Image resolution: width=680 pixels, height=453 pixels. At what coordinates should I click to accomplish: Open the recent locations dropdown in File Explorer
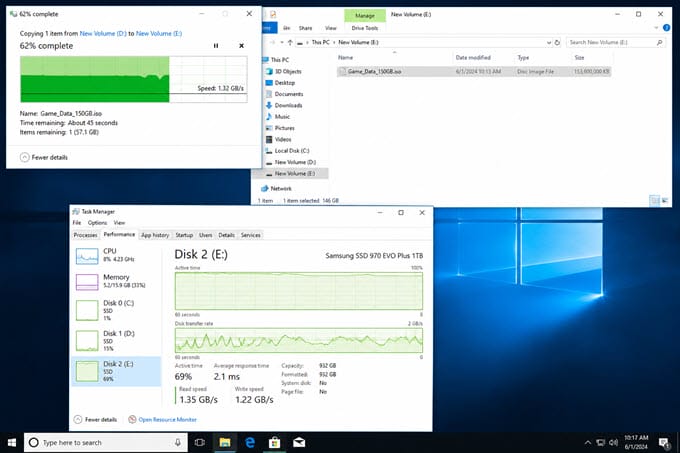[282, 42]
